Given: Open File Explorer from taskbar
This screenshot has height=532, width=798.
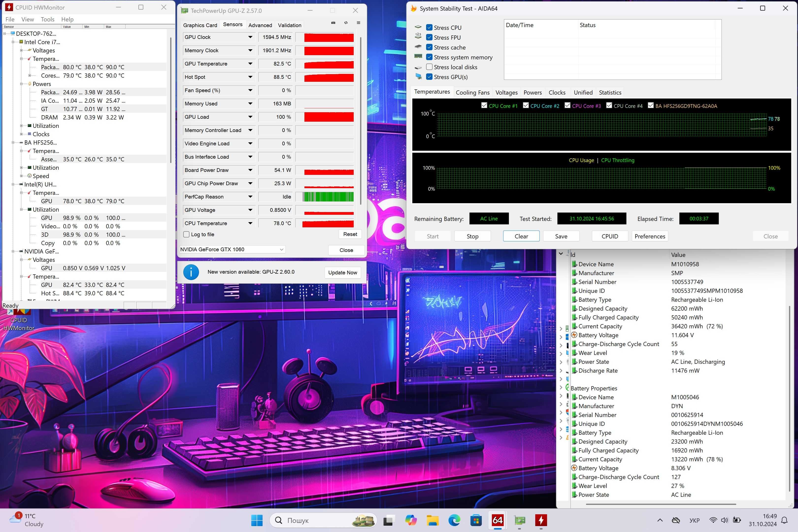Looking at the screenshot, I should click(432, 520).
